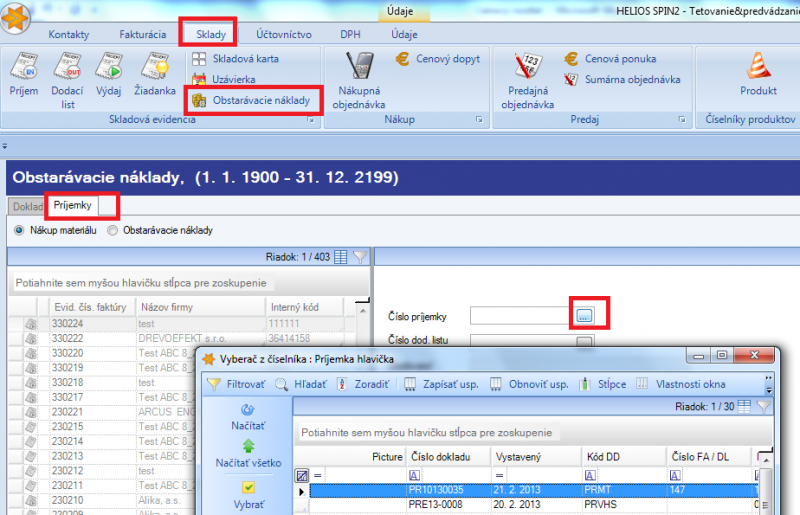Select row PR10130035 in the dialog
800x515 pixels.
(x=533, y=490)
